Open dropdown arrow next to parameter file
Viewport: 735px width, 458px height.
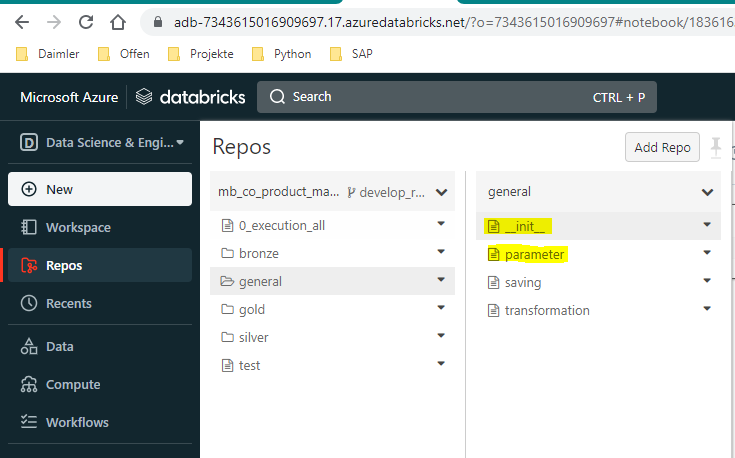click(707, 254)
